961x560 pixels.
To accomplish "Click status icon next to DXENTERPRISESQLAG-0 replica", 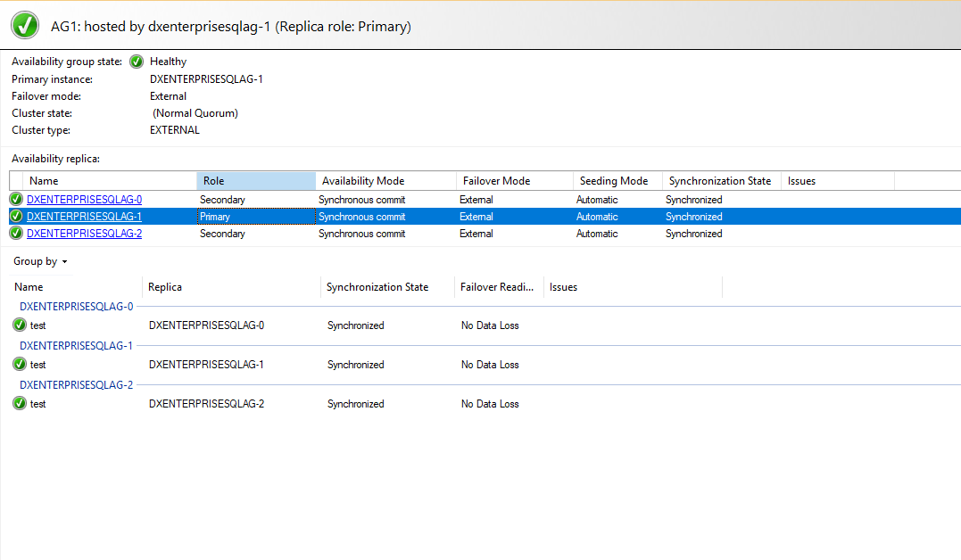I will click(16, 200).
